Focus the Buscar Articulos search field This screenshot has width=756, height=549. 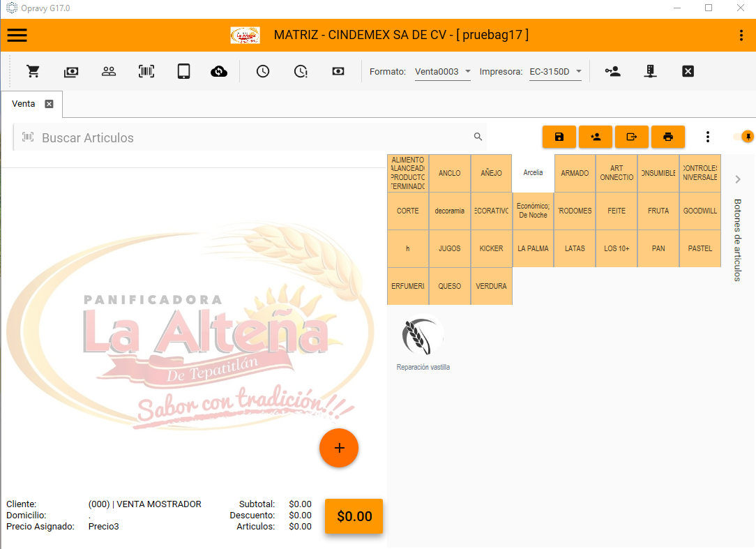coord(250,137)
